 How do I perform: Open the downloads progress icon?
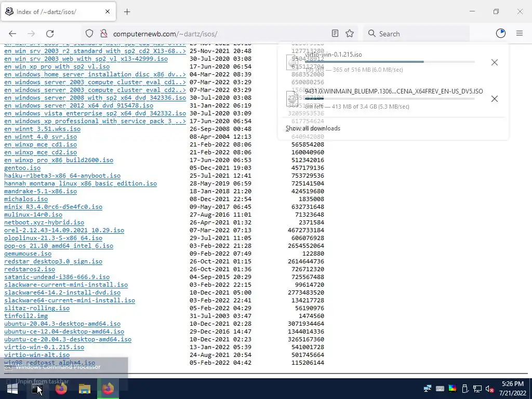pyautogui.click(x=501, y=33)
